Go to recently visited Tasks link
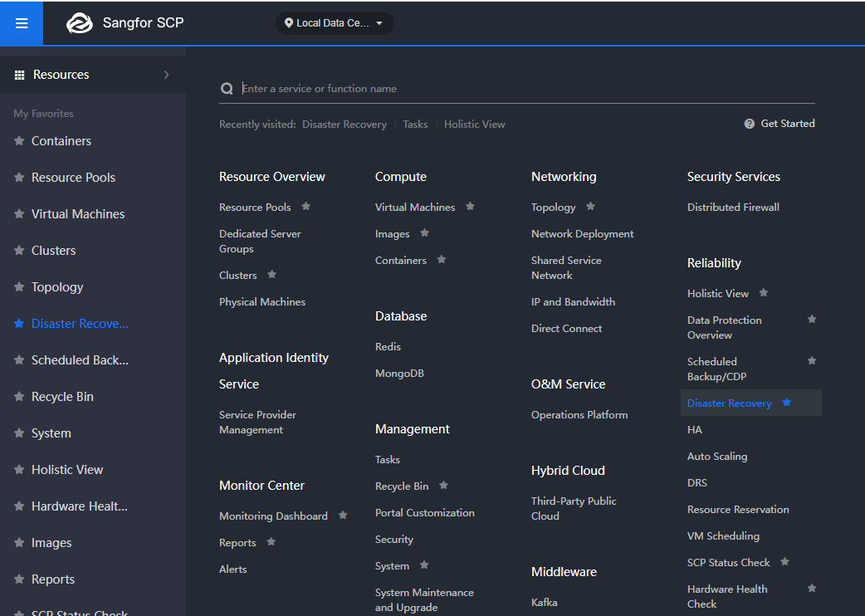 (x=415, y=125)
